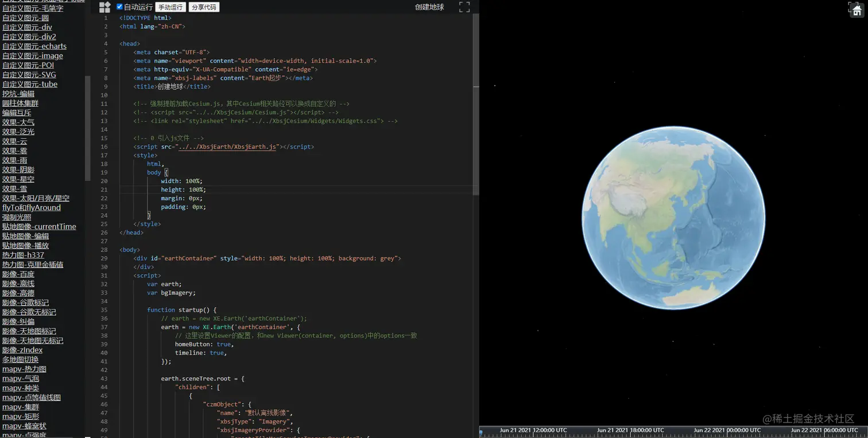Image resolution: width=868 pixels, height=438 pixels.
Task: Open the 强制光照 example
Action: pyautogui.click(x=17, y=217)
